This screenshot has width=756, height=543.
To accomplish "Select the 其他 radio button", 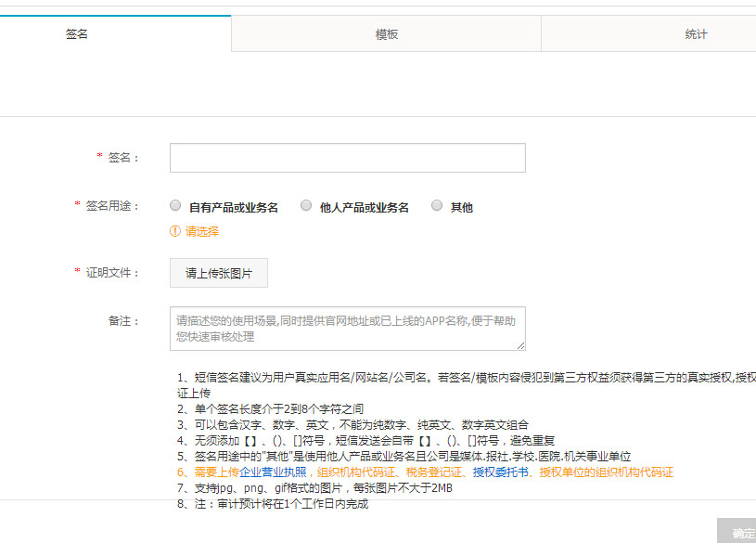I will [x=437, y=206].
